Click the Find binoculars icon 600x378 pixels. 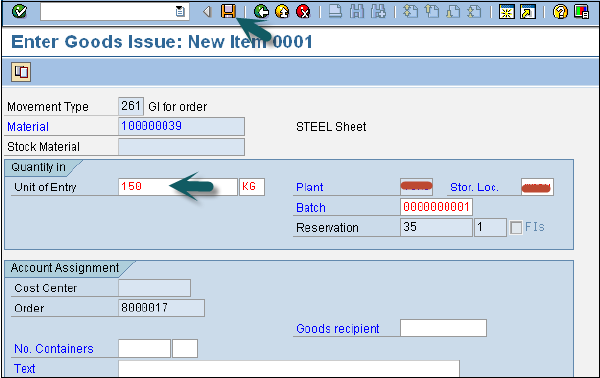pyautogui.click(x=357, y=12)
